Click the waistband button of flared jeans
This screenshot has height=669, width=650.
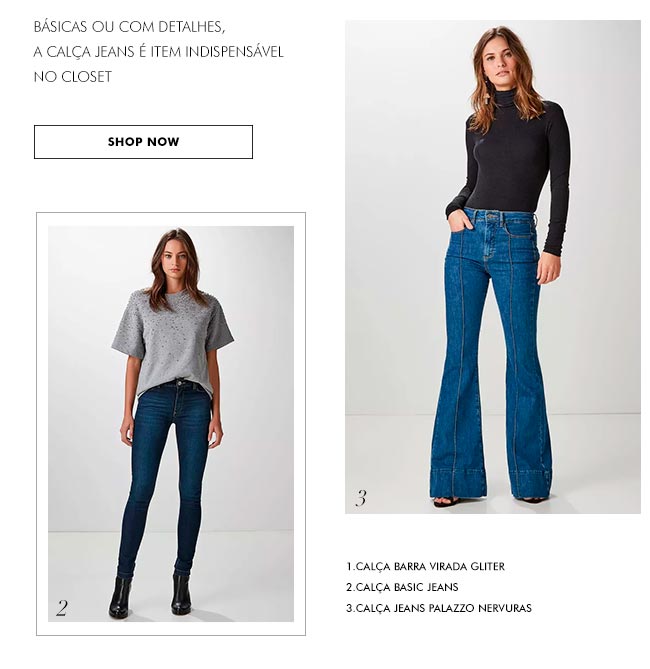click(492, 216)
